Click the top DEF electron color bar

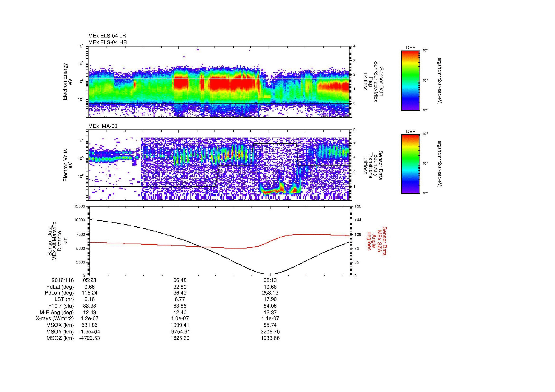coord(410,80)
